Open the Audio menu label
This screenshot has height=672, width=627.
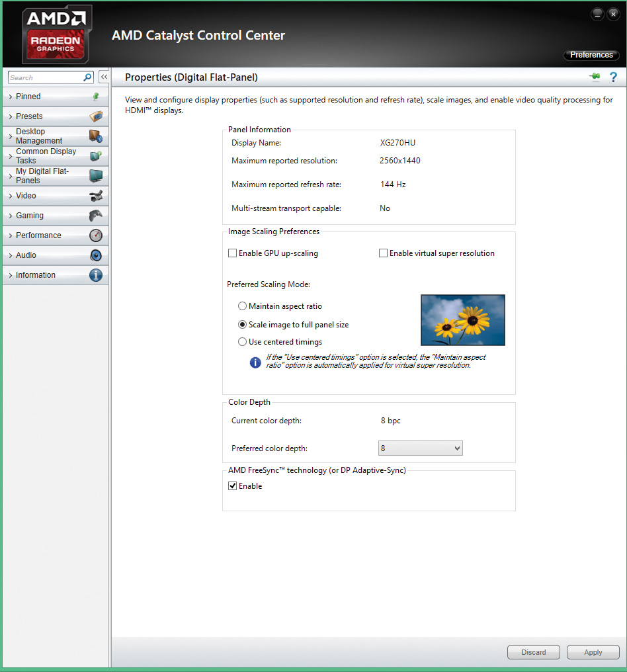pos(26,255)
